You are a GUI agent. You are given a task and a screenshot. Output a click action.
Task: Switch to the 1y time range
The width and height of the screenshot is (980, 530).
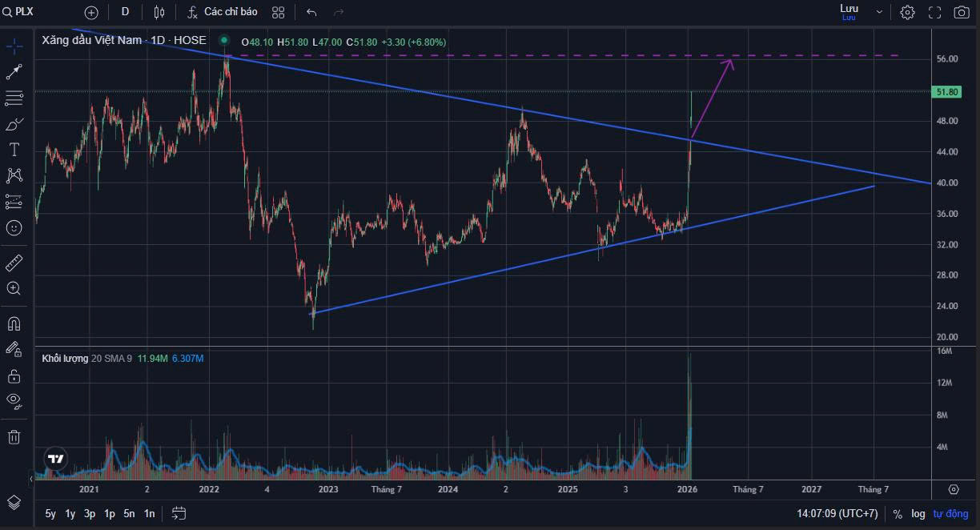coord(70,514)
